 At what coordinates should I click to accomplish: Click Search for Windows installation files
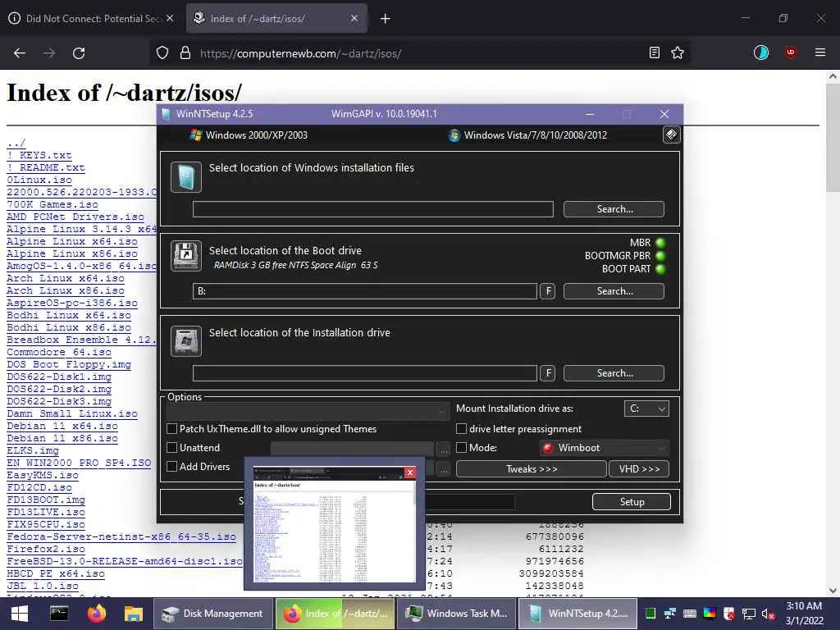pos(614,209)
